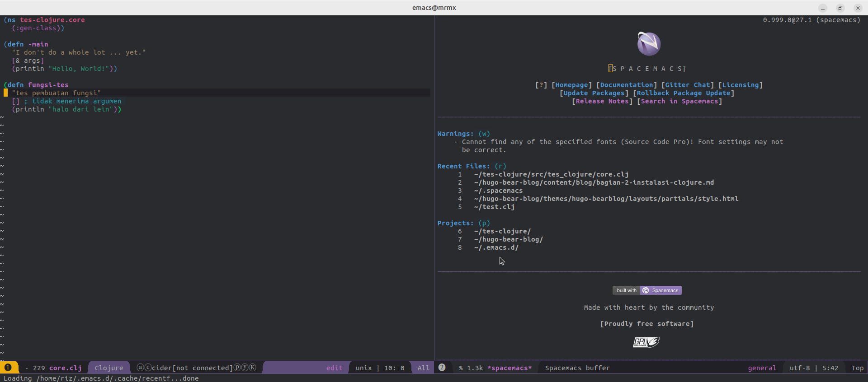The height and width of the screenshot is (382, 868).
Task: Click the 1.3k buffer size indicator
Action: (475, 368)
